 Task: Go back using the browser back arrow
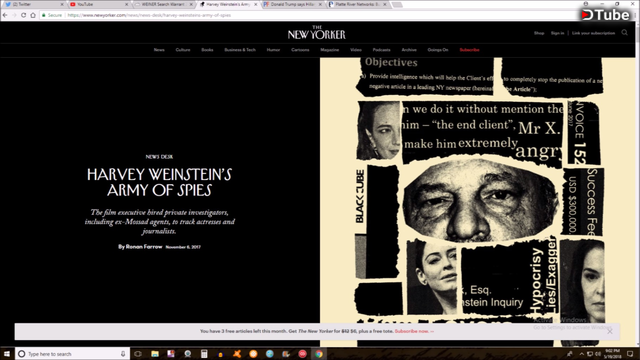point(5,15)
